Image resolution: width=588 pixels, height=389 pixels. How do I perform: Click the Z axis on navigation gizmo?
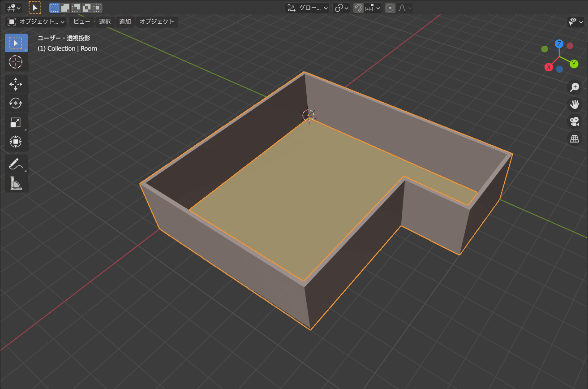(559, 43)
